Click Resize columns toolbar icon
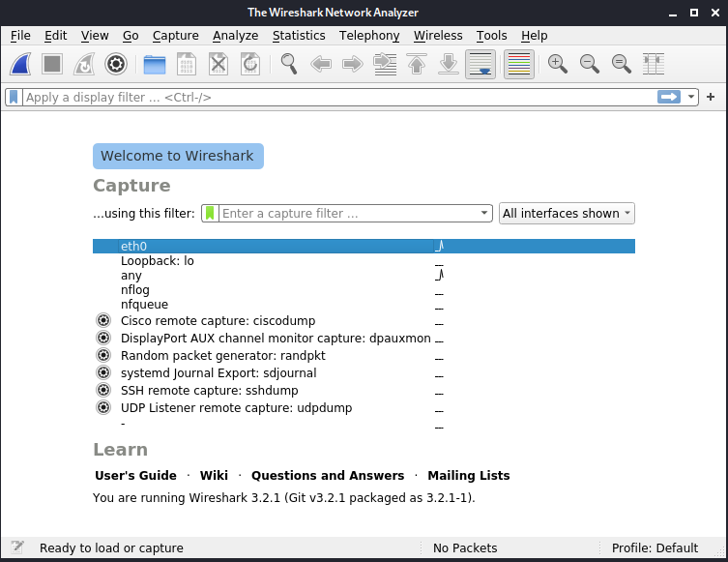 (x=654, y=64)
